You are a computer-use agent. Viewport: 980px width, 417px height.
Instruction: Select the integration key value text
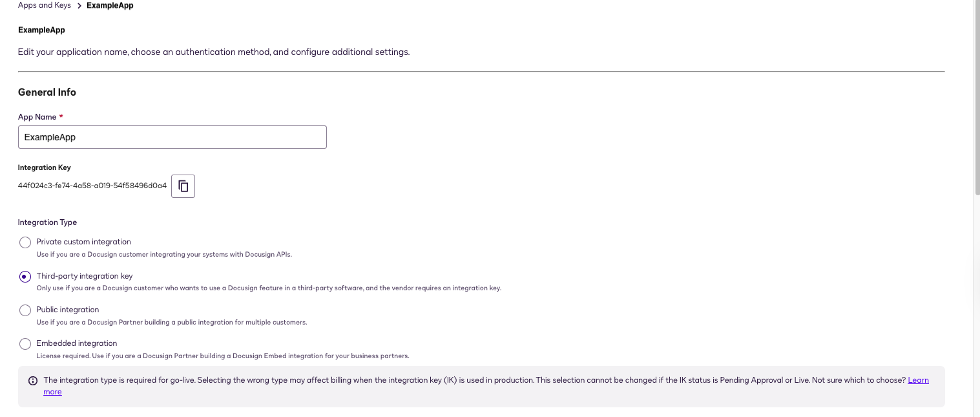92,186
